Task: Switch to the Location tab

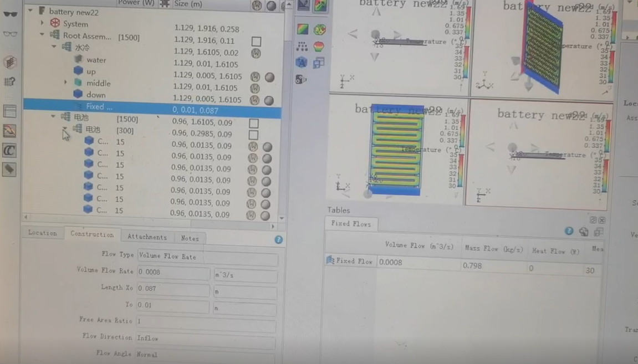Action: pos(43,233)
